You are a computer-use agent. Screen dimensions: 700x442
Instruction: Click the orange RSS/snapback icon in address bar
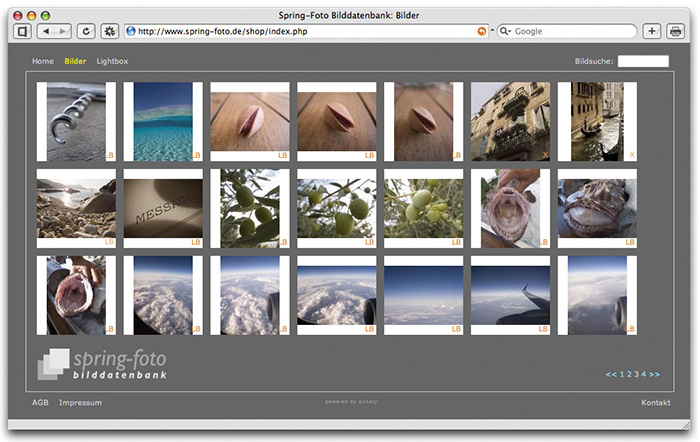[x=483, y=31]
